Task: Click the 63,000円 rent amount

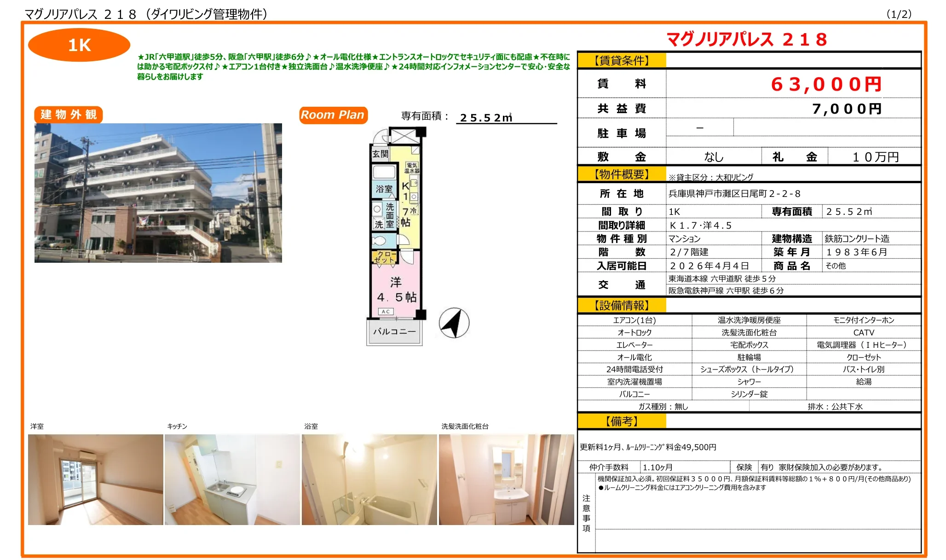Action: pos(826,84)
